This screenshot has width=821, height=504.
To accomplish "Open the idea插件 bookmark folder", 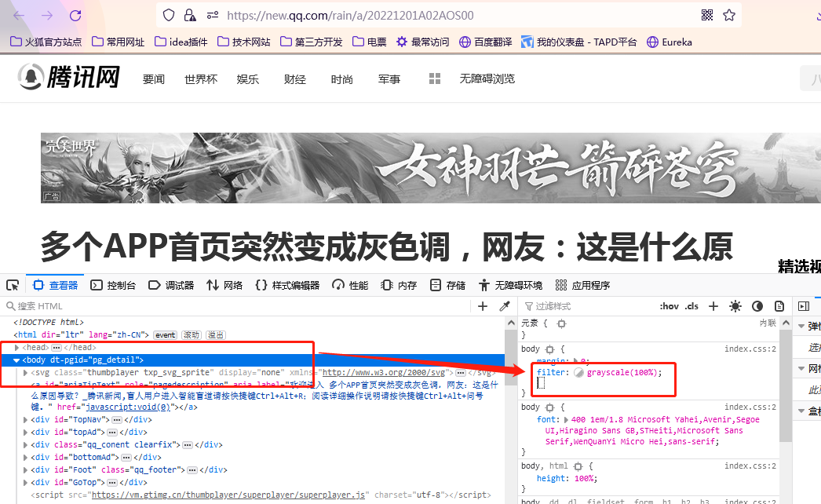I will pyautogui.click(x=181, y=42).
